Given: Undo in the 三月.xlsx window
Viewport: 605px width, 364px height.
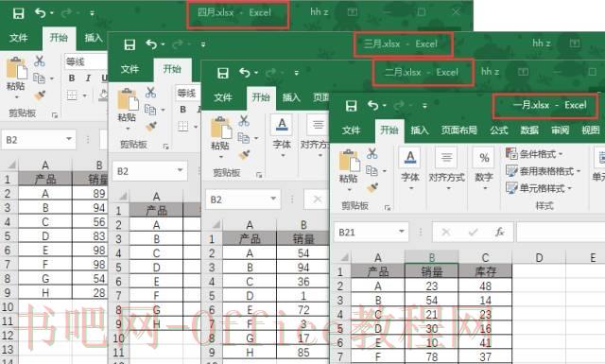Looking at the screenshot, I should click(151, 44).
